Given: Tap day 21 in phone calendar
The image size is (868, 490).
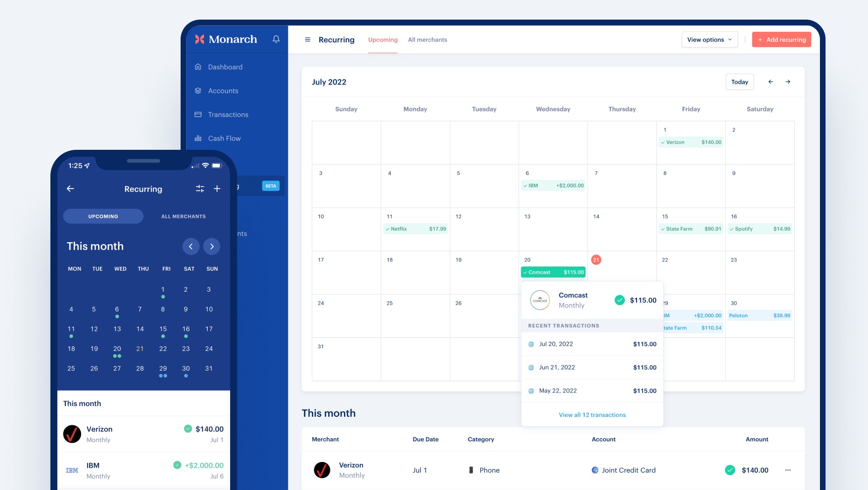Looking at the screenshot, I should (x=140, y=349).
